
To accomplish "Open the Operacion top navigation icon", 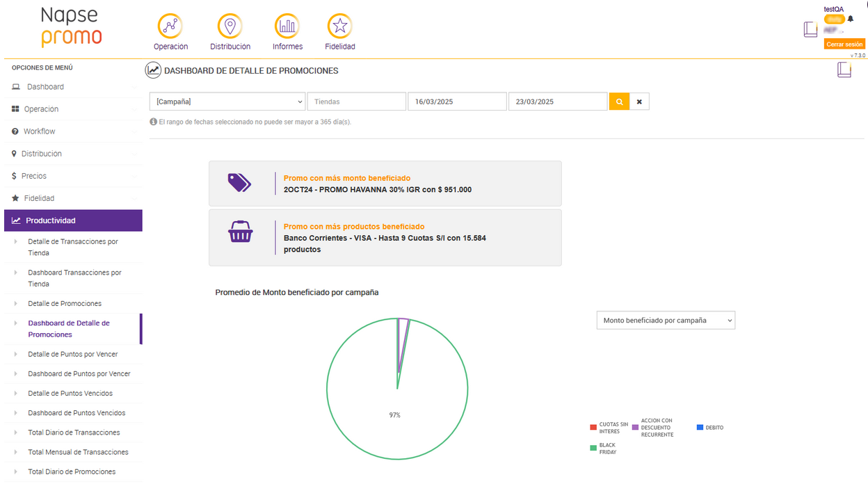I will [170, 26].
